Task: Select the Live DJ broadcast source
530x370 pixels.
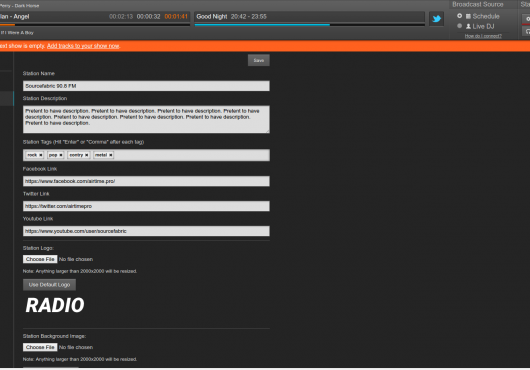Action: tap(459, 26)
